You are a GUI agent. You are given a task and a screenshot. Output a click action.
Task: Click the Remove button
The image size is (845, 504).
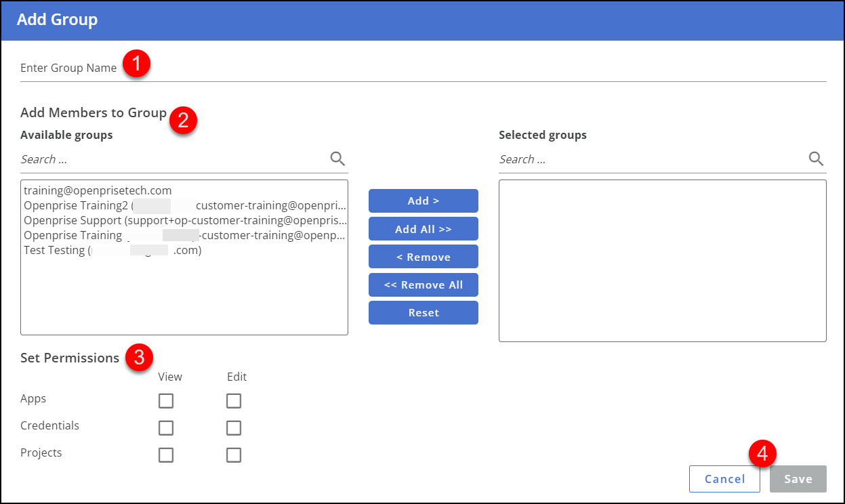(x=423, y=256)
